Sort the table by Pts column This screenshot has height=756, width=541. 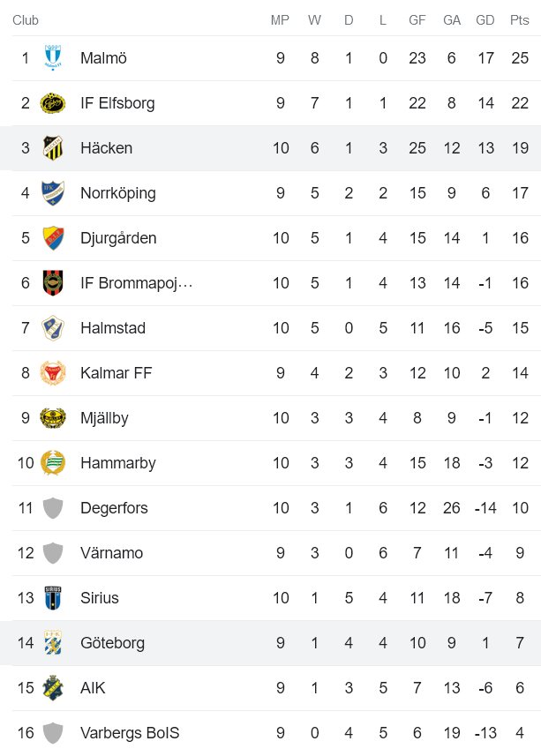pyautogui.click(x=520, y=19)
